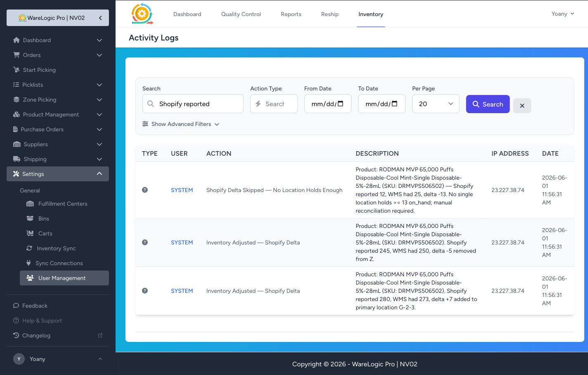
Task: Click SYSTEM link in delta -5 row
Action: pyautogui.click(x=182, y=242)
